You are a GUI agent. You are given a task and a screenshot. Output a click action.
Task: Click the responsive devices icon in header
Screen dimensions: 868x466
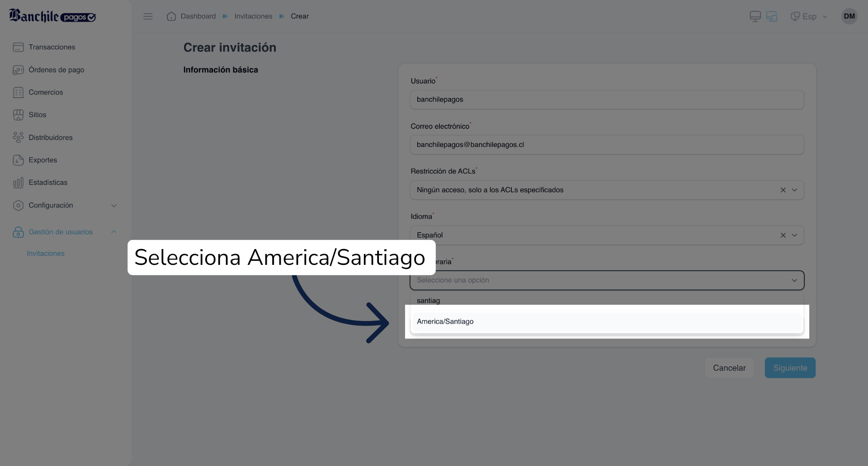coord(772,17)
